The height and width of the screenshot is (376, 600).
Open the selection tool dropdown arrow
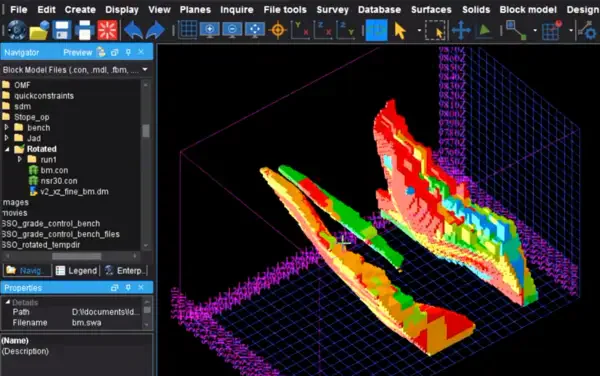(x=419, y=31)
